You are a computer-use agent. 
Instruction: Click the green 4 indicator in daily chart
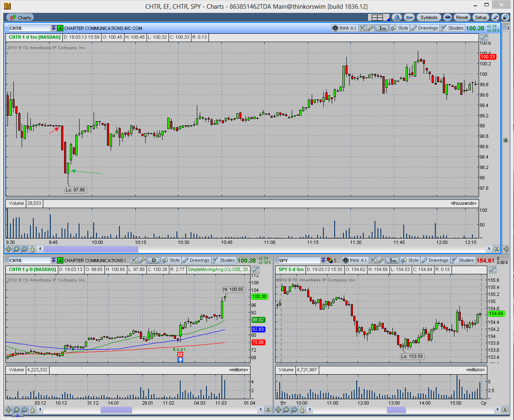point(60,261)
